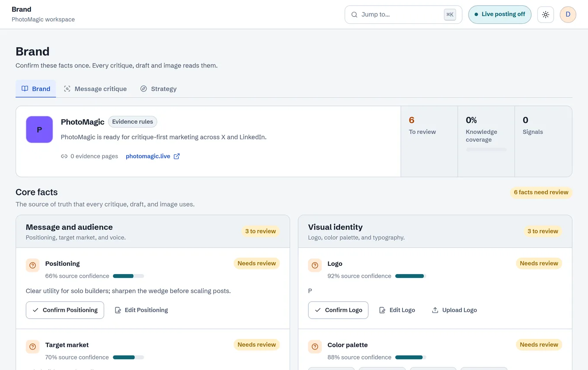Click the Logo 92% confidence bar
The width and height of the screenshot is (588, 370).
[x=411, y=276]
